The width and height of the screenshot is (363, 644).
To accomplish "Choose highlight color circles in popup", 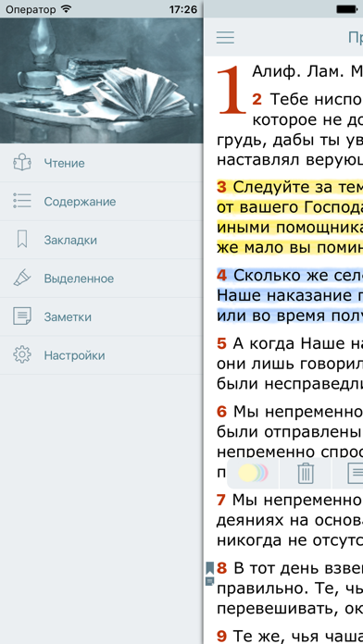I will (253, 473).
